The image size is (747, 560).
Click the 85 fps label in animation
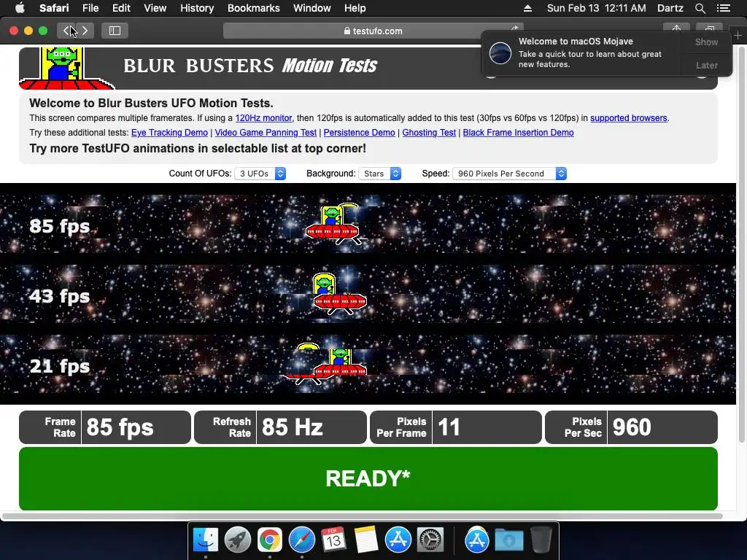coord(60,226)
